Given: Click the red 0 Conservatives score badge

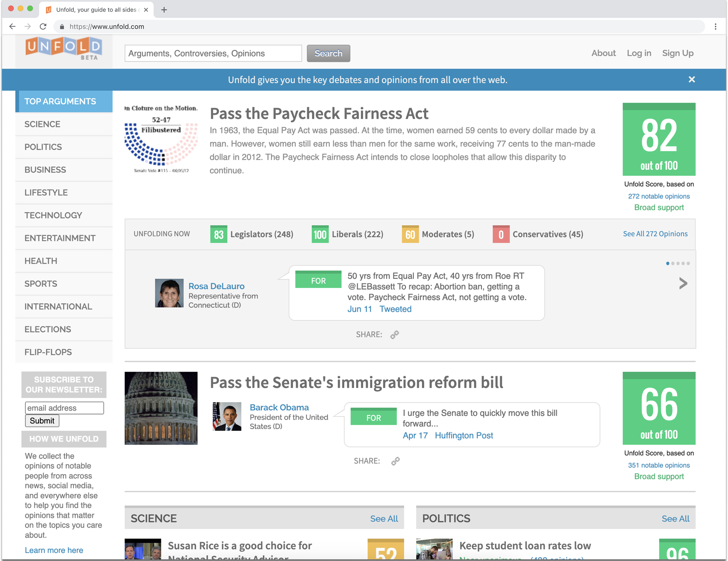Looking at the screenshot, I should click(501, 234).
